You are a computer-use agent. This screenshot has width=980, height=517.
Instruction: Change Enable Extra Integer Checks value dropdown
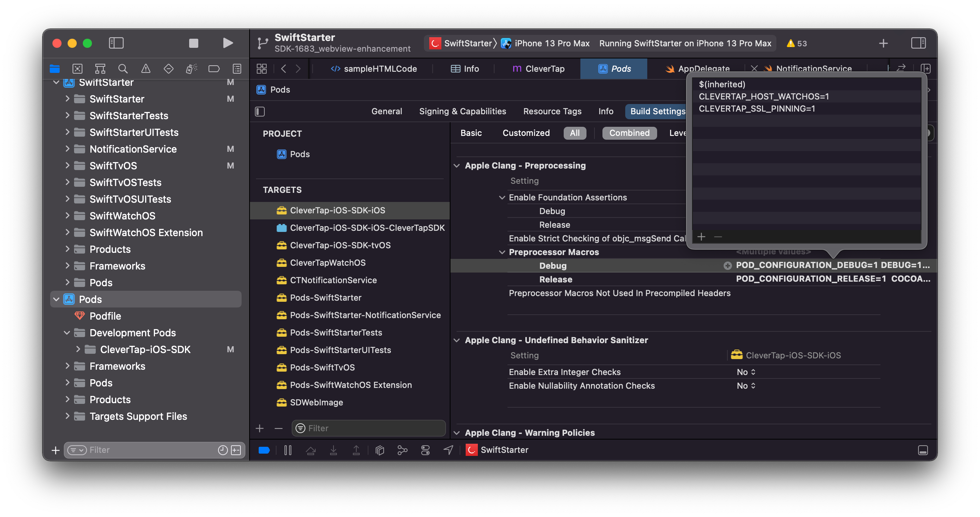click(746, 372)
